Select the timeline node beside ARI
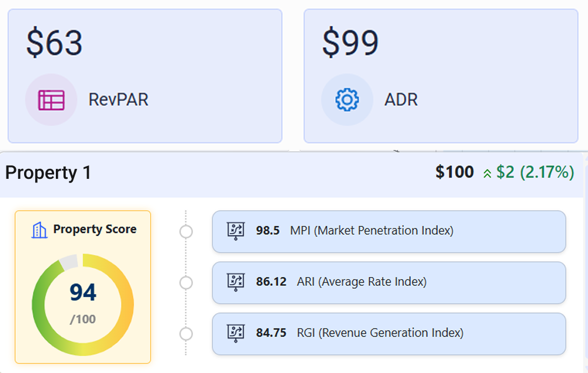The width and height of the screenshot is (588, 373). pos(186,282)
